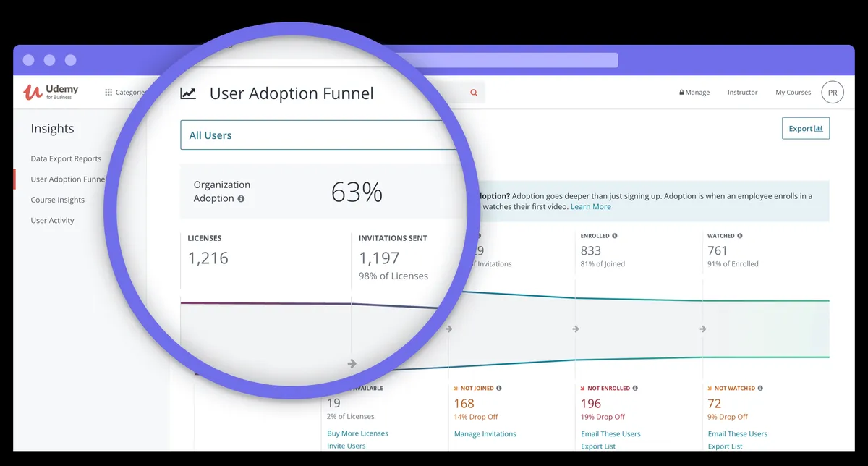The width and height of the screenshot is (868, 466).
Task: Click the Export button
Action: click(x=806, y=129)
